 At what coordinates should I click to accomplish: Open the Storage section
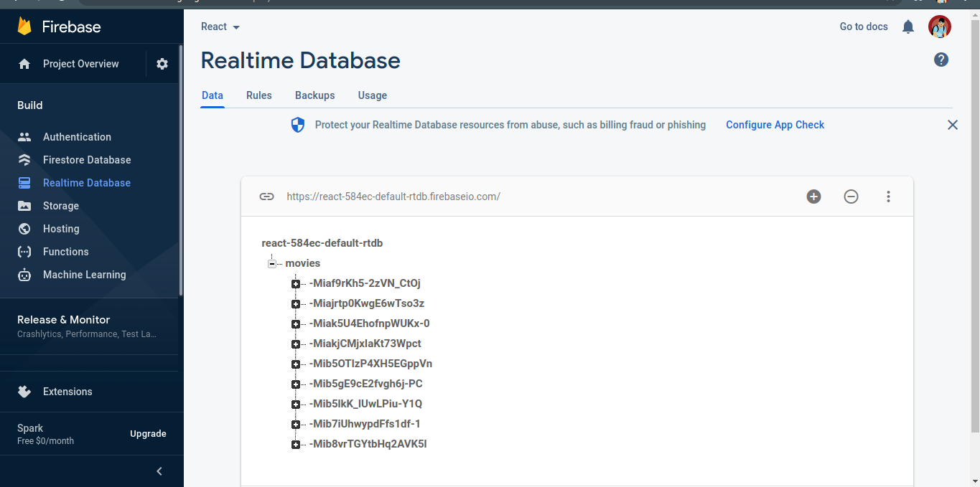point(60,205)
